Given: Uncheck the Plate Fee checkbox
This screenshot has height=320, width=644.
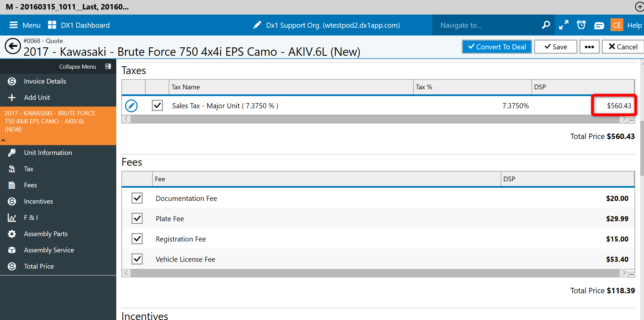Looking at the screenshot, I should coord(137,218).
